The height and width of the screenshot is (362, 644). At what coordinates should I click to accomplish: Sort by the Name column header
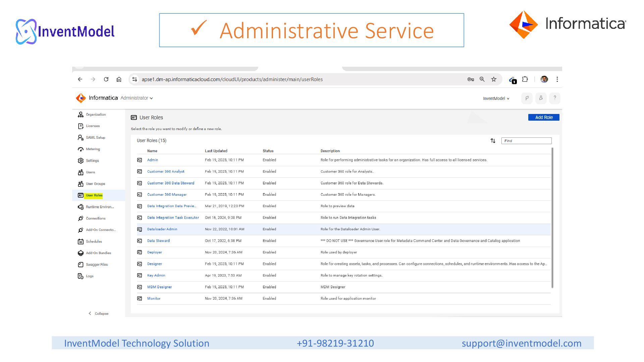(152, 151)
